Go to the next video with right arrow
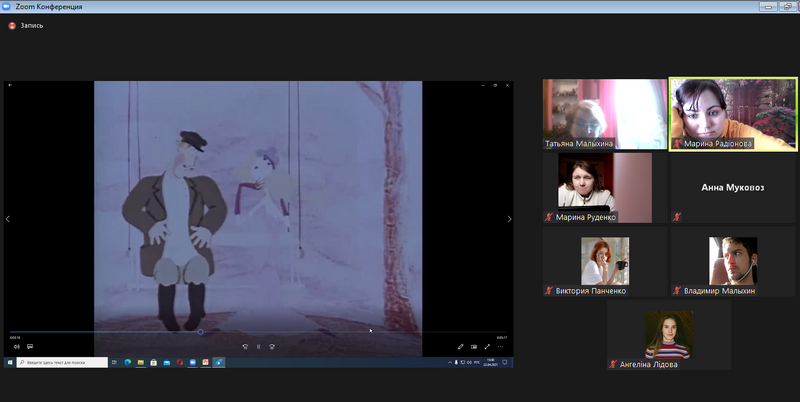Image resolution: width=800 pixels, height=402 pixels. tap(509, 219)
